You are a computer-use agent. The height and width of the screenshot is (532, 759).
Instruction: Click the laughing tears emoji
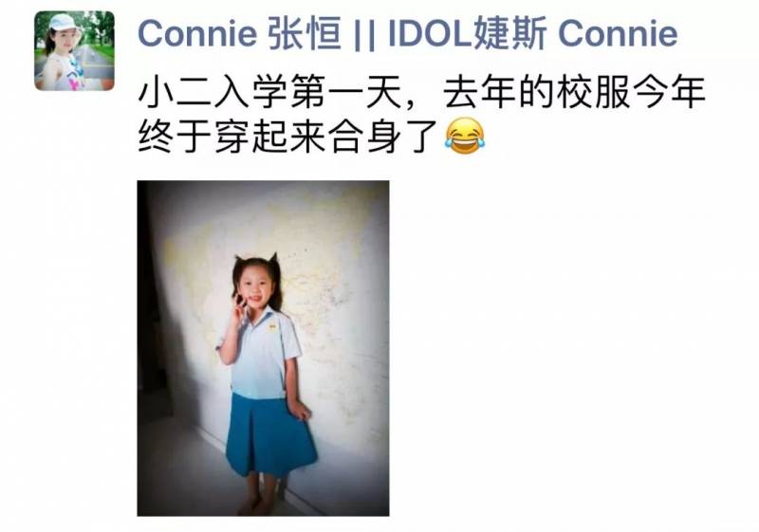tap(464, 136)
